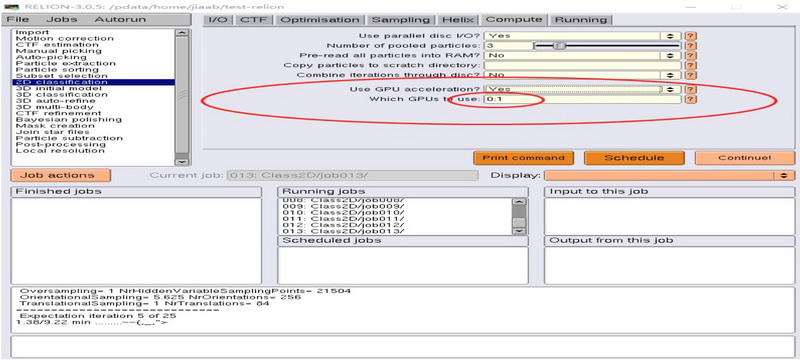800x363 pixels.
Task: Switch to the Running tab
Action: point(581,20)
